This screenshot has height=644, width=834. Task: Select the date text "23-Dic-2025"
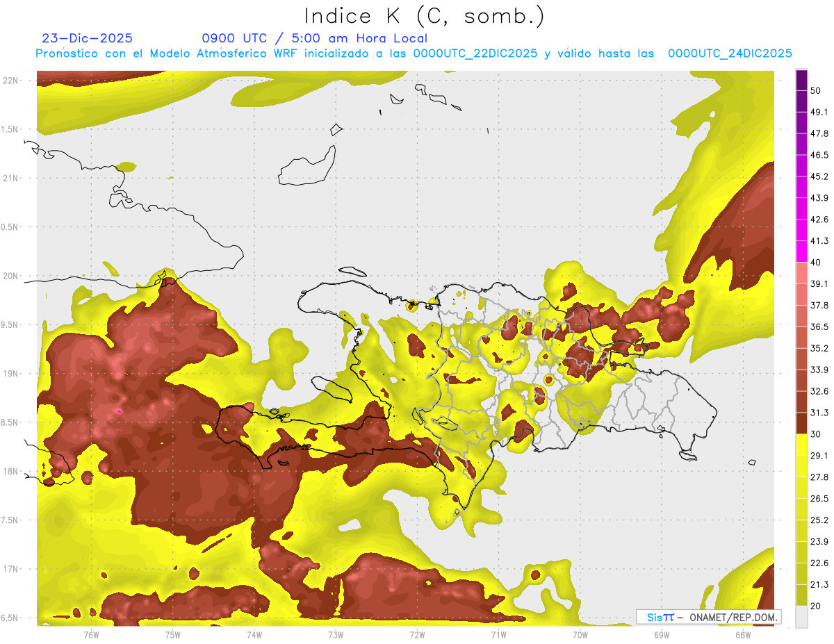click(87, 38)
